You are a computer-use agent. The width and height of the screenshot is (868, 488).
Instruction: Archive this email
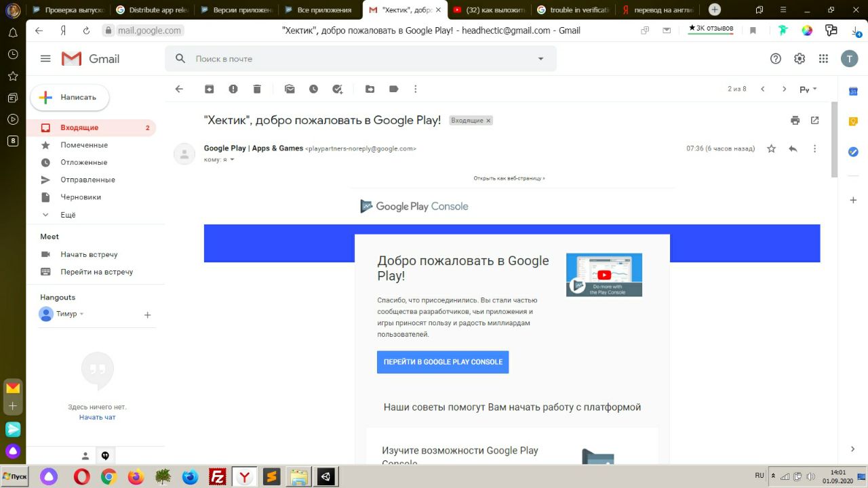210,89
